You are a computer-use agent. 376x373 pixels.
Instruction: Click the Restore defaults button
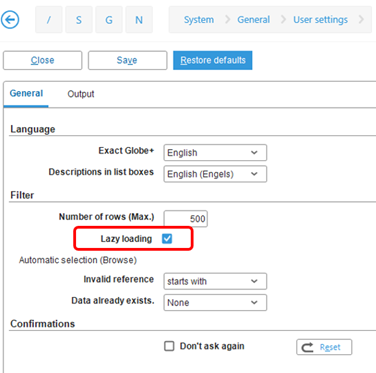coord(213,60)
